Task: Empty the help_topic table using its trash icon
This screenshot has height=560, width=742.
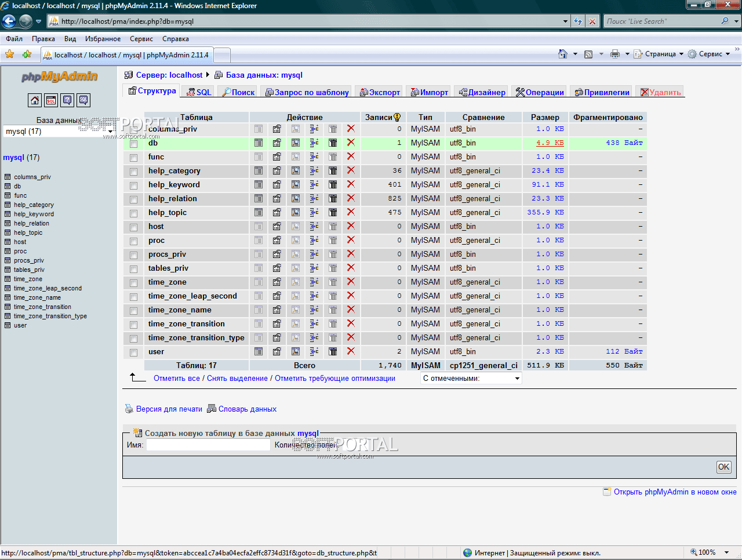Action: (x=333, y=212)
